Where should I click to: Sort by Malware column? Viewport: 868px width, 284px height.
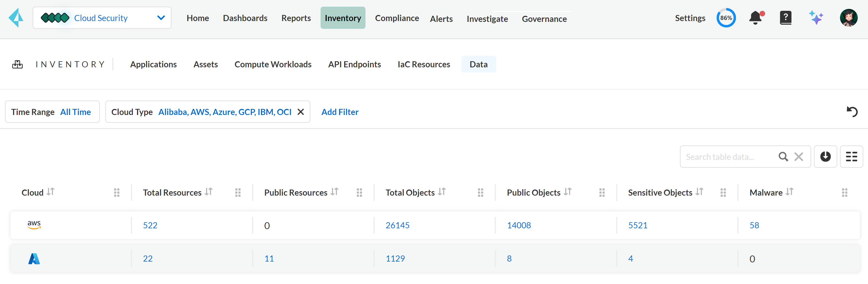(x=790, y=192)
